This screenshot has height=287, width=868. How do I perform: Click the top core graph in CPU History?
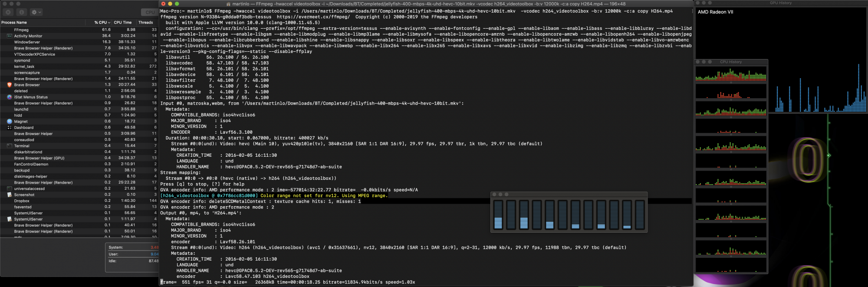(731, 73)
